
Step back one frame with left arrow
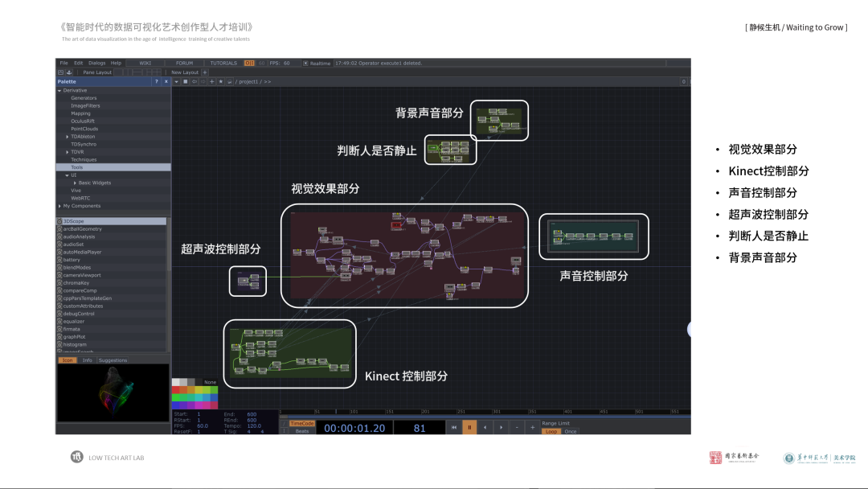[x=485, y=427]
